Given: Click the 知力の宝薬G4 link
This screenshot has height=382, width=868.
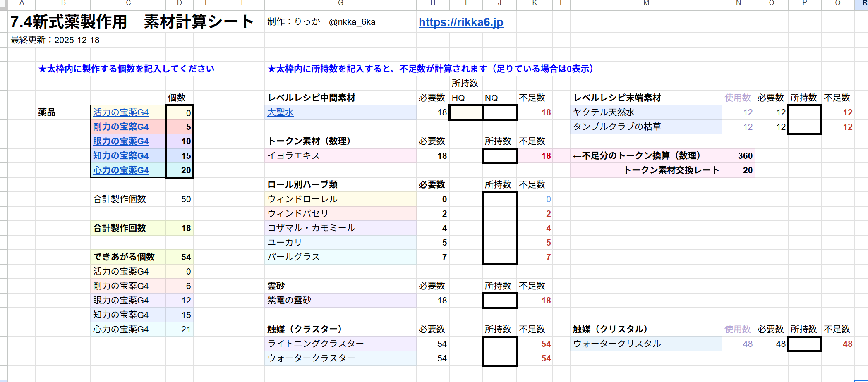Looking at the screenshot, I should [x=120, y=156].
